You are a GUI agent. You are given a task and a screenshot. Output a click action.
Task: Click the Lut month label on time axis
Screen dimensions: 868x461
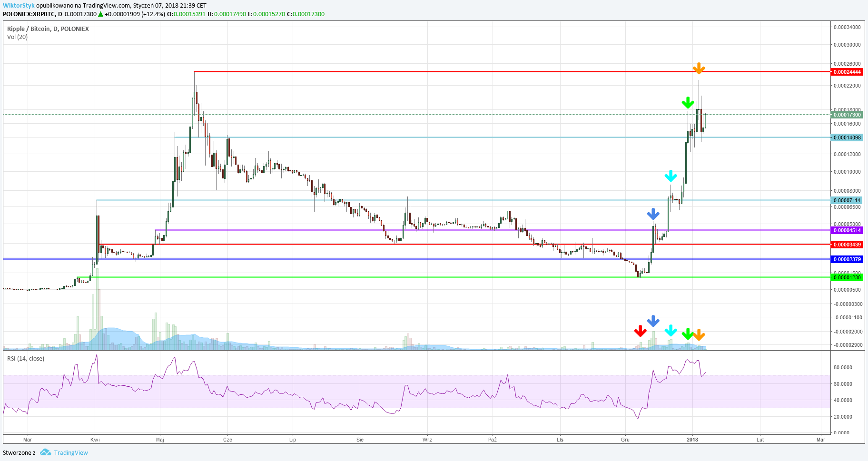click(x=760, y=440)
